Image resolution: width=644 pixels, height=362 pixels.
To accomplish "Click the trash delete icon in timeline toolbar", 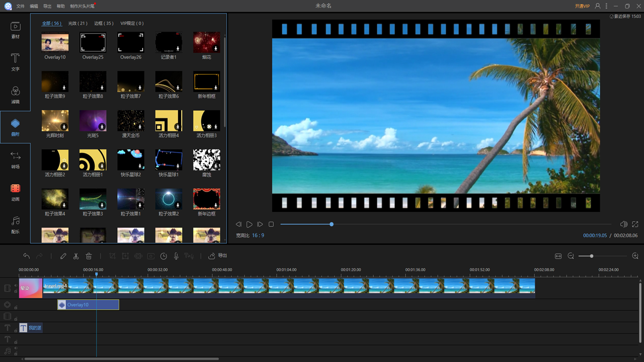I will 89,256.
